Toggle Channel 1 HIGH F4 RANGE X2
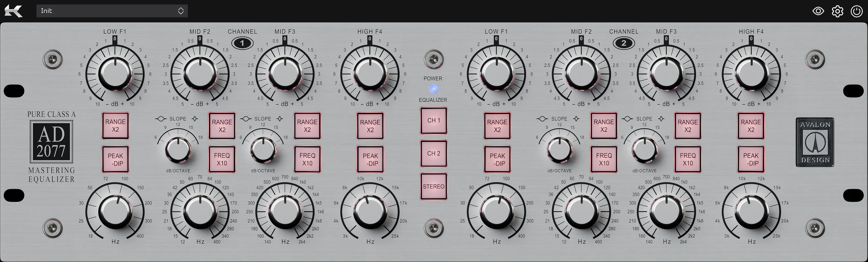Viewport: 868px width, 262px height. click(x=370, y=126)
